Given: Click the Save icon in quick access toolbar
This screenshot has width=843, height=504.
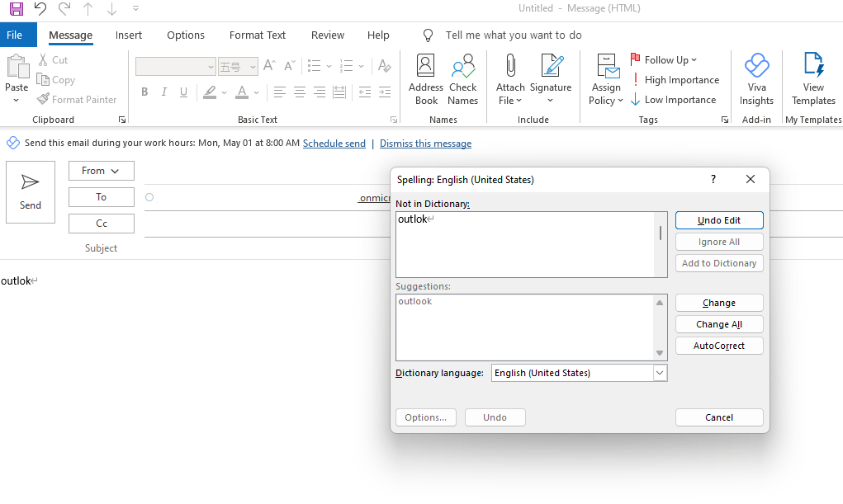Looking at the screenshot, I should tap(17, 8).
